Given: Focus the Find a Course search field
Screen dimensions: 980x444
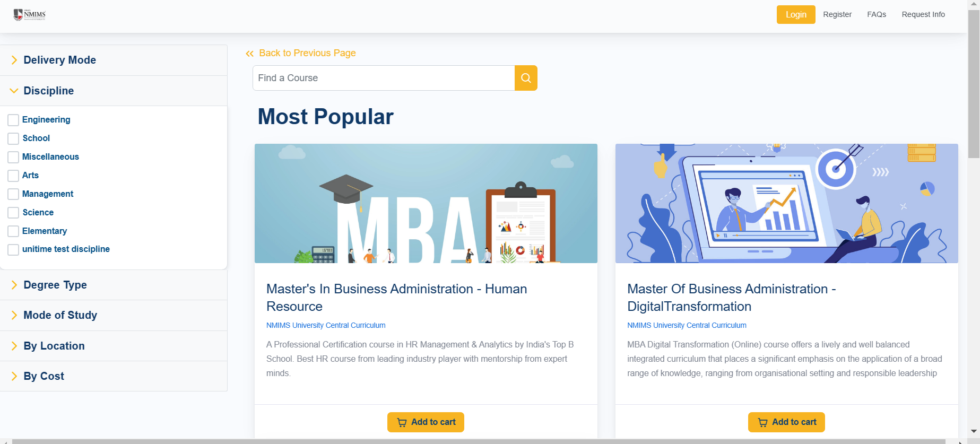Looking at the screenshot, I should (x=384, y=78).
